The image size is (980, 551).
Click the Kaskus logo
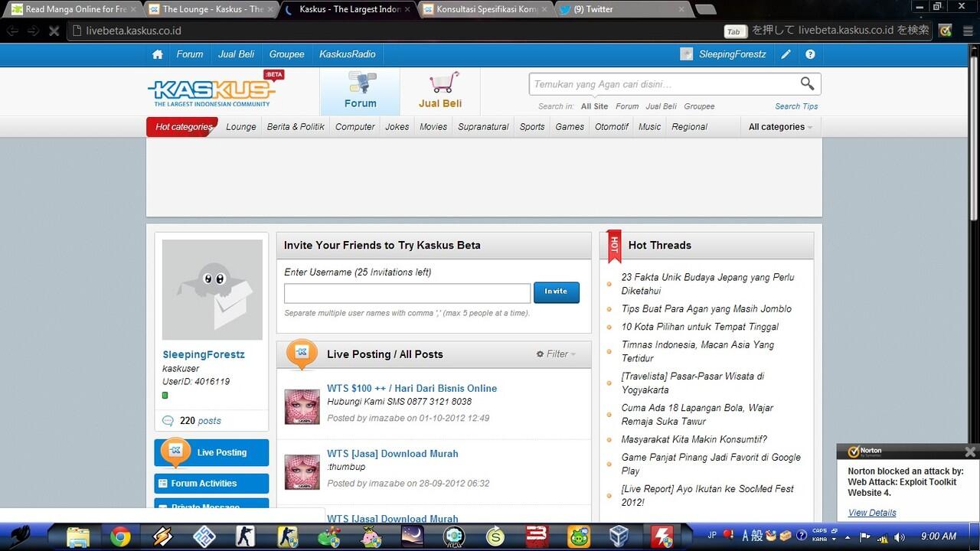tap(210, 87)
